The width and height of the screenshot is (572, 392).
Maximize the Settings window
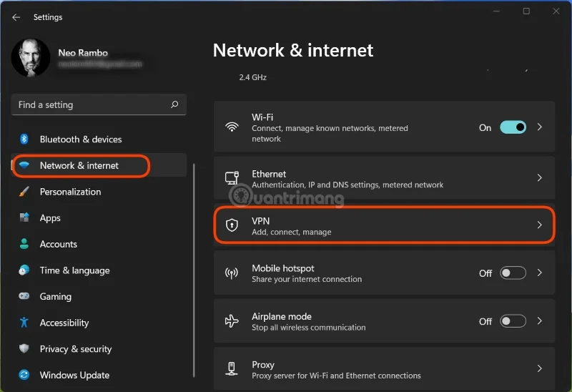(x=526, y=11)
